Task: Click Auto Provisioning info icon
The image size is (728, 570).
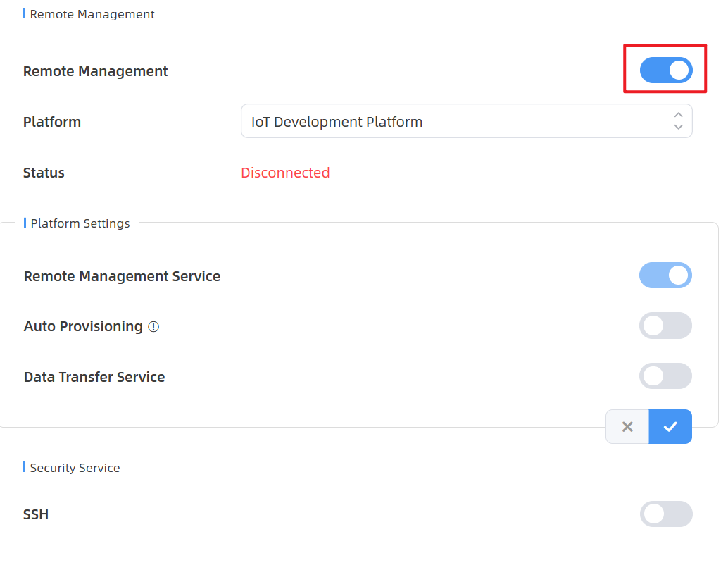Action: click(x=153, y=327)
